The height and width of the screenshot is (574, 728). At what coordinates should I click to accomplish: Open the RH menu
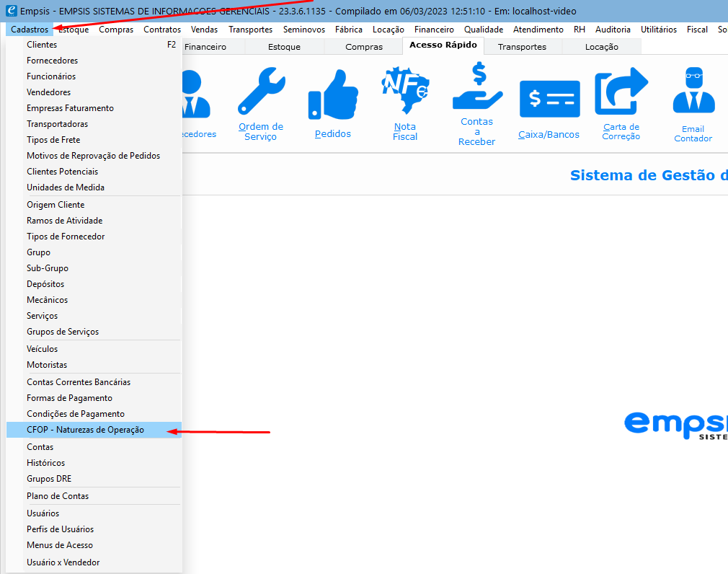(580, 30)
